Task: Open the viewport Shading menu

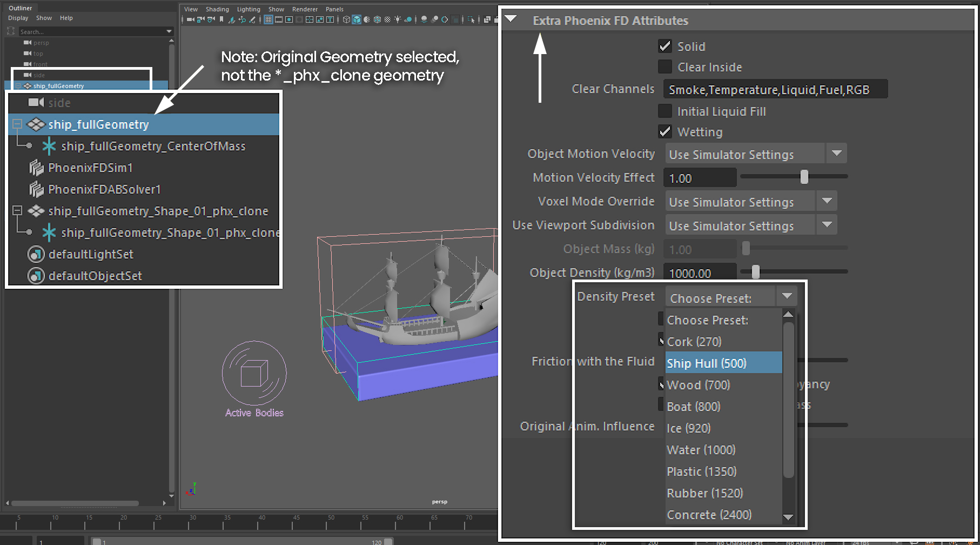Action: 217,9
